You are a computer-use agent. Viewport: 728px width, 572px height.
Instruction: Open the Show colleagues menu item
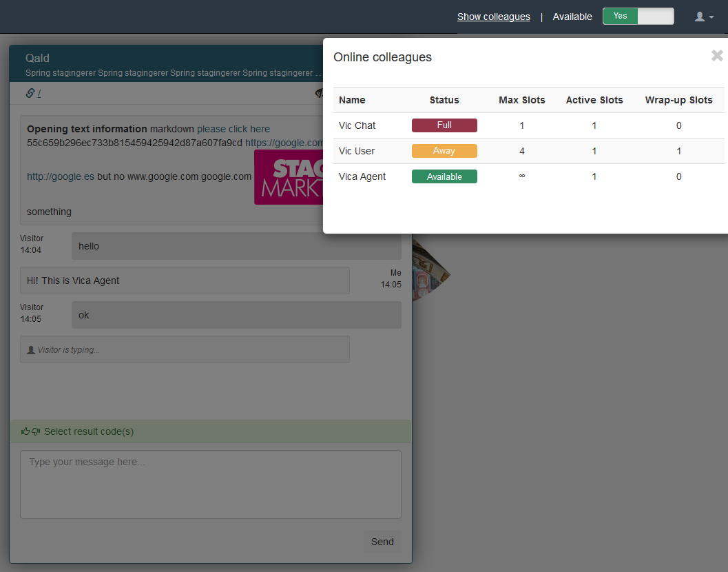click(x=494, y=17)
